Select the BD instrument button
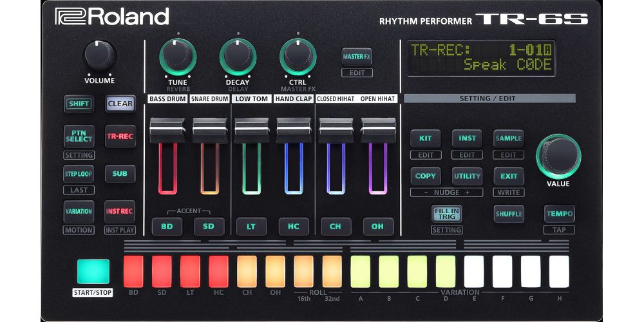Screen dimensions: 644x322 coord(167,227)
